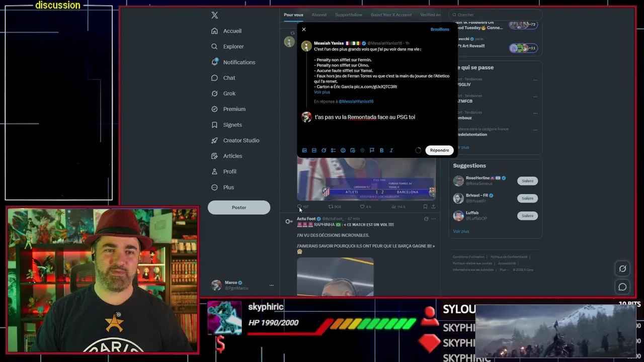The width and height of the screenshot is (644, 362).
Task: Click Grok icon on Actu Foot tweet
Action: pos(426,219)
